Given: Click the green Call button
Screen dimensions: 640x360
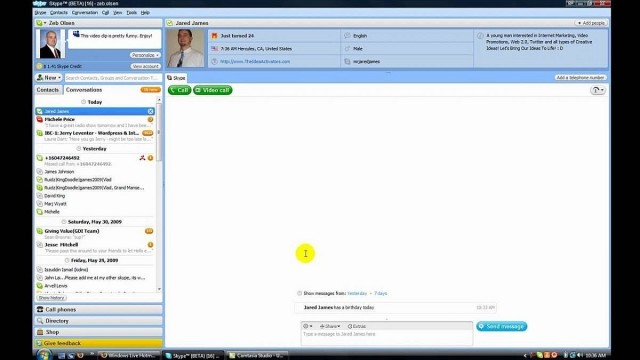Looking at the screenshot, I should click(180, 90).
